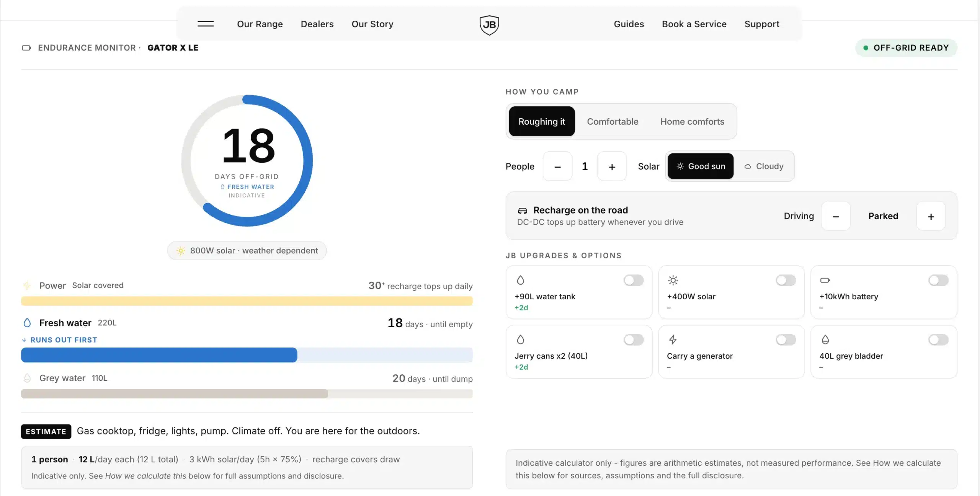Enable the +400W solar upgrade
The image size is (980, 496).
(786, 280)
